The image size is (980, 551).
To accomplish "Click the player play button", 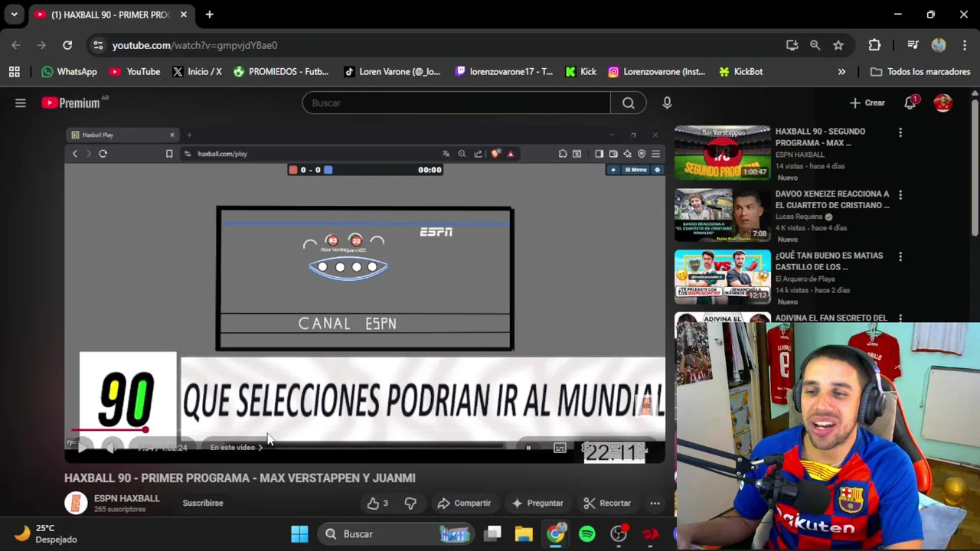I will pos(83,448).
